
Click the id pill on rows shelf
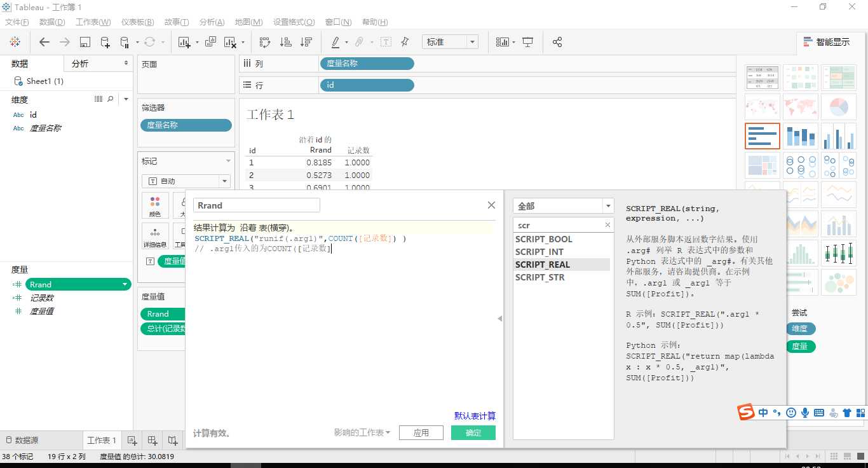[367, 85]
